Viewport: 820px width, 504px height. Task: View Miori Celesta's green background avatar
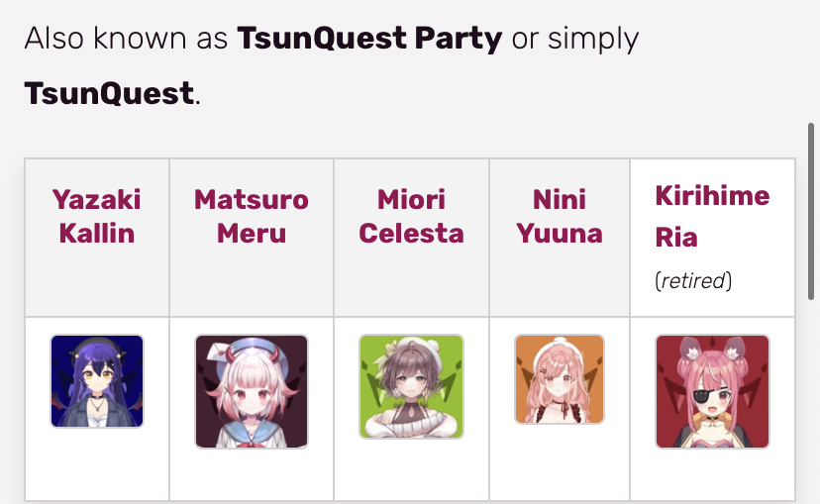pos(411,386)
